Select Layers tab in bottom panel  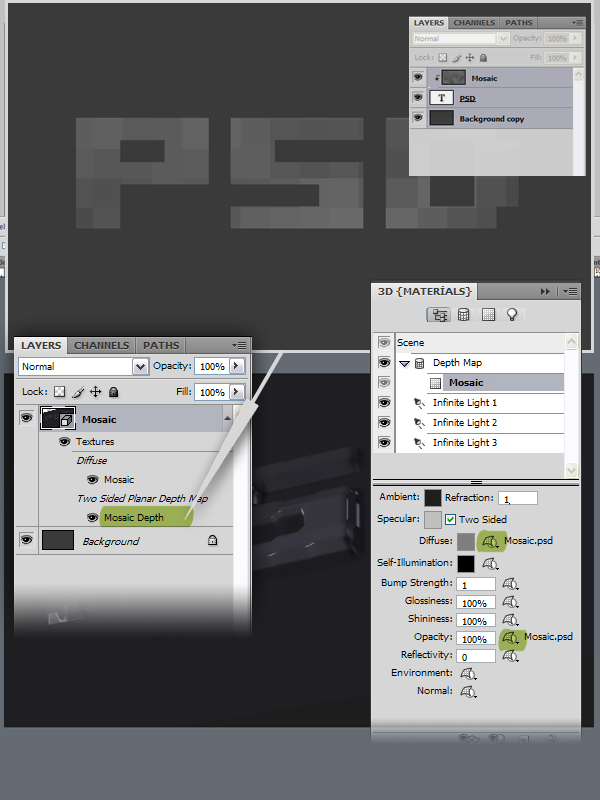(41, 345)
